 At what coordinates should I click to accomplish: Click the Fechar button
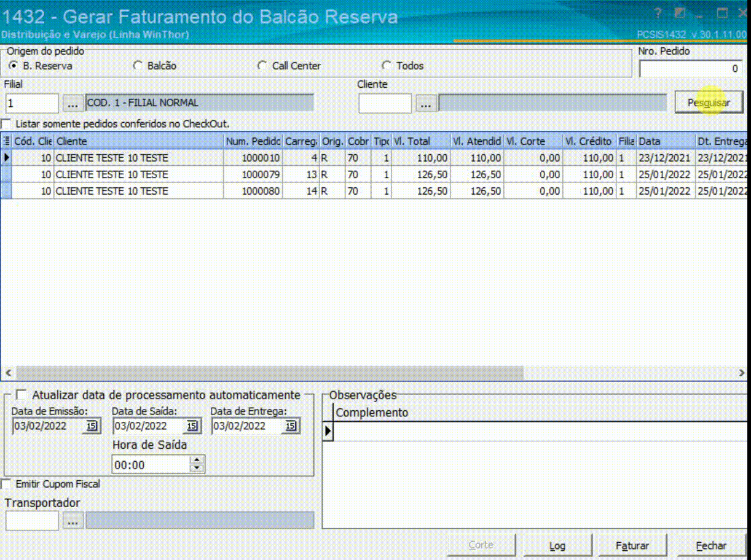pos(711,545)
